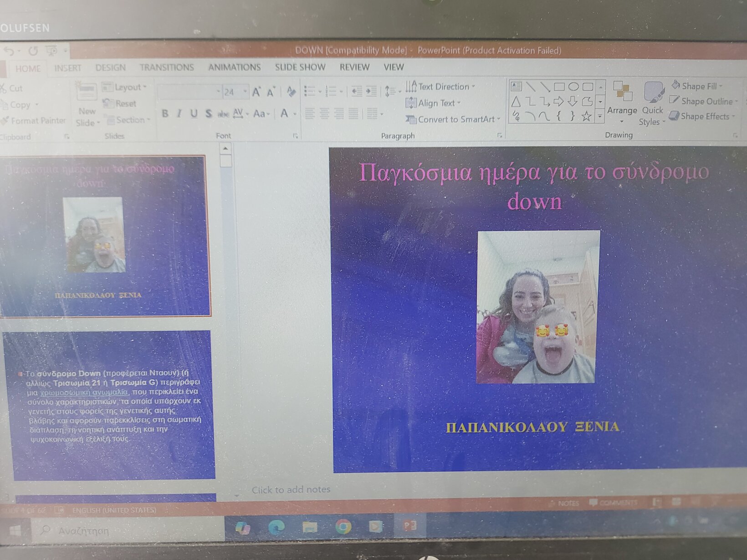Toggle Bold formatting
The width and height of the screenshot is (747, 560).
(165, 114)
